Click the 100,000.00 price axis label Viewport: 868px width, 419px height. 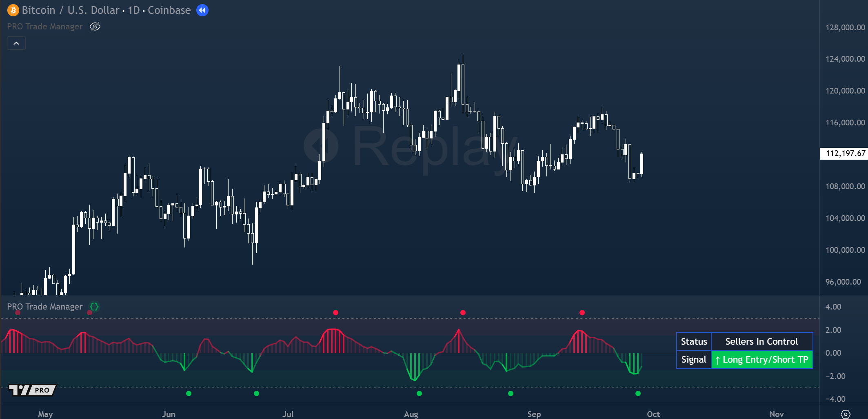845,250
